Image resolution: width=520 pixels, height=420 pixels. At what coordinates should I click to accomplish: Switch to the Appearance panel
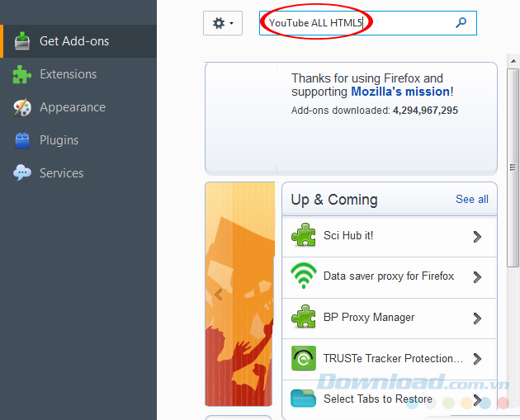click(72, 107)
